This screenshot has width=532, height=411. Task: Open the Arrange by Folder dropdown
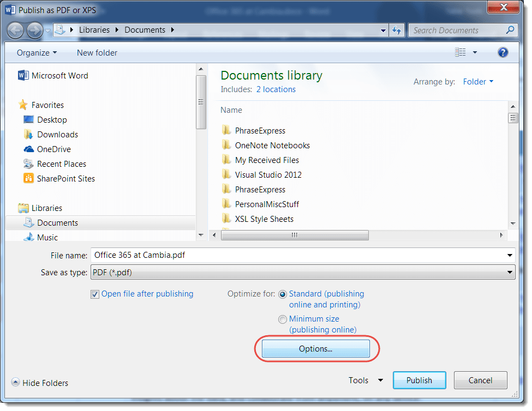pyautogui.click(x=478, y=81)
